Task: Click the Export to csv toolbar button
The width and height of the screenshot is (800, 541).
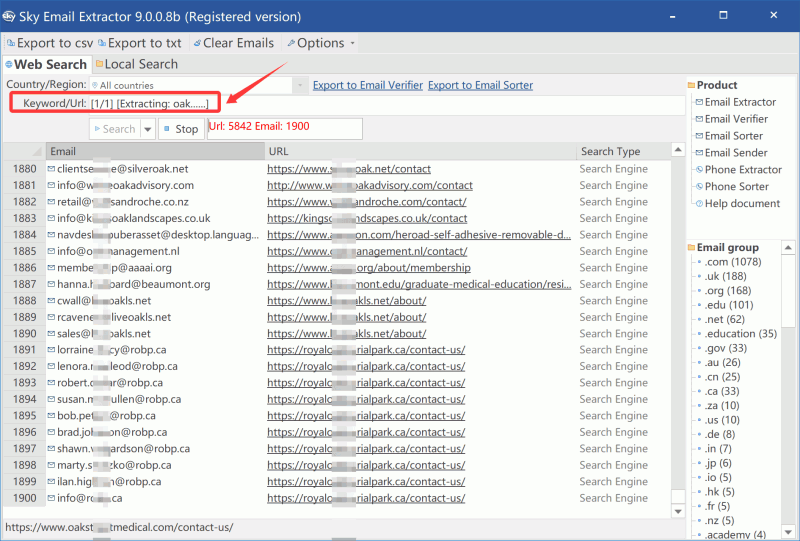Action: pyautogui.click(x=50, y=43)
